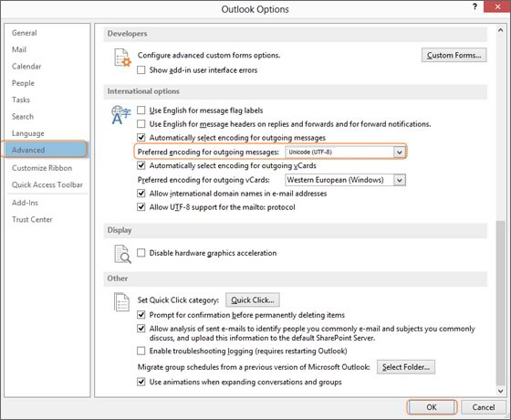Image resolution: width=511 pixels, height=420 pixels.
Task: Click the scroll up arrow icon
Action: tap(500, 30)
